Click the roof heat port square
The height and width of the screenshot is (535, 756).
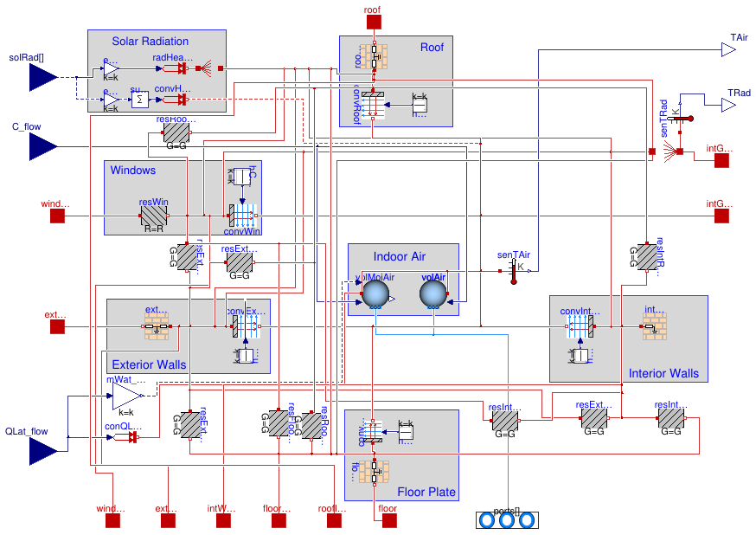coord(374,22)
